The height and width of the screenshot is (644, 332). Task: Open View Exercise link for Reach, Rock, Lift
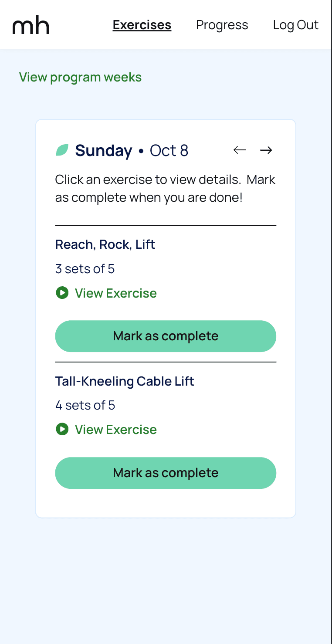(115, 293)
